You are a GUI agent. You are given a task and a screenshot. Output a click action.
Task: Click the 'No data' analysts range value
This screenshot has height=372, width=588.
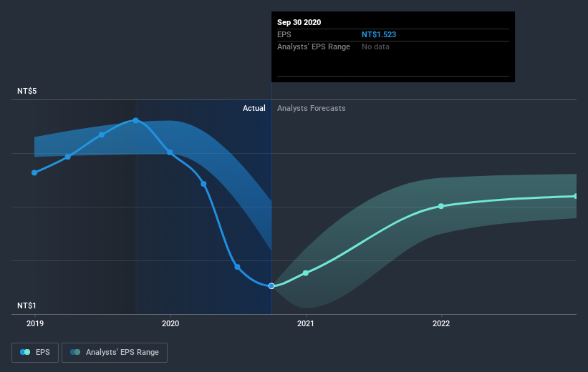(x=375, y=46)
